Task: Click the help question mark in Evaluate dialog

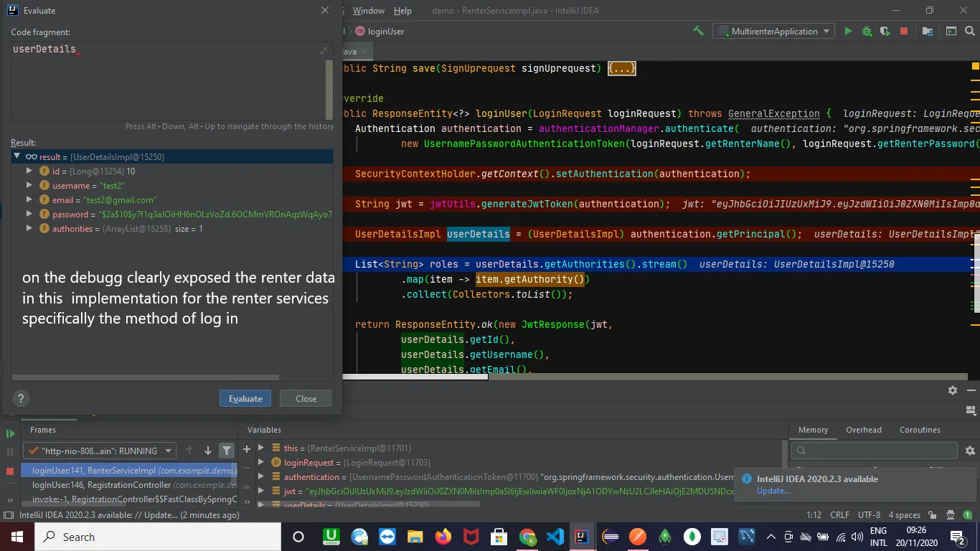Action: pyautogui.click(x=21, y=399)
